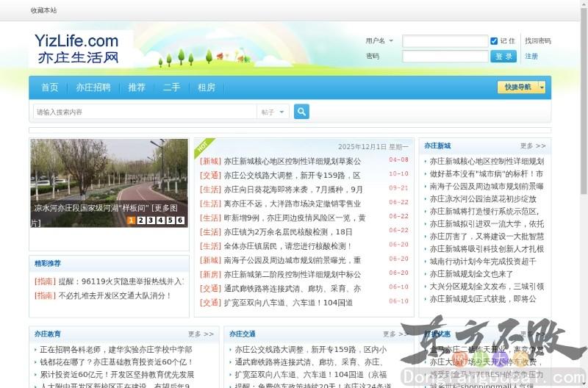
Task: Open the 快捷导航 quick navigation menu
Action: [x=517, y=87]
